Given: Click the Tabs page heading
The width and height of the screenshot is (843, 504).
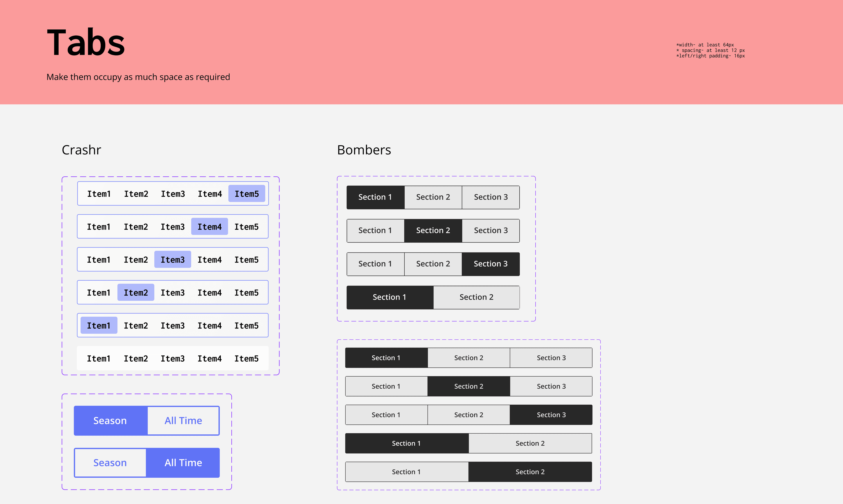Looking at the screenshot, I should (86, 42).
